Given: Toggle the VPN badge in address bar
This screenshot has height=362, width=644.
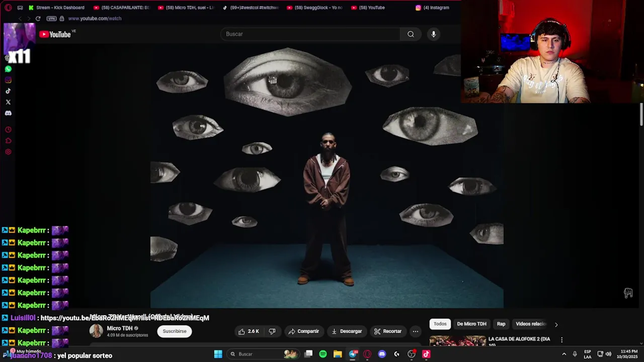Looking at the screenshot, I should pyautogui.click(x=51, y=19).
